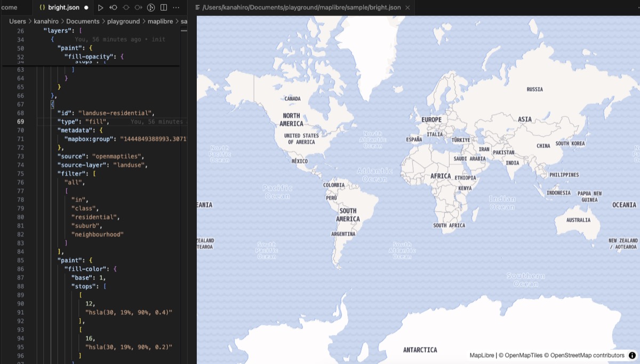Click the "landuse-residential" id value
The width and height of the screenshot is (640, 364).
pos(116,113)
